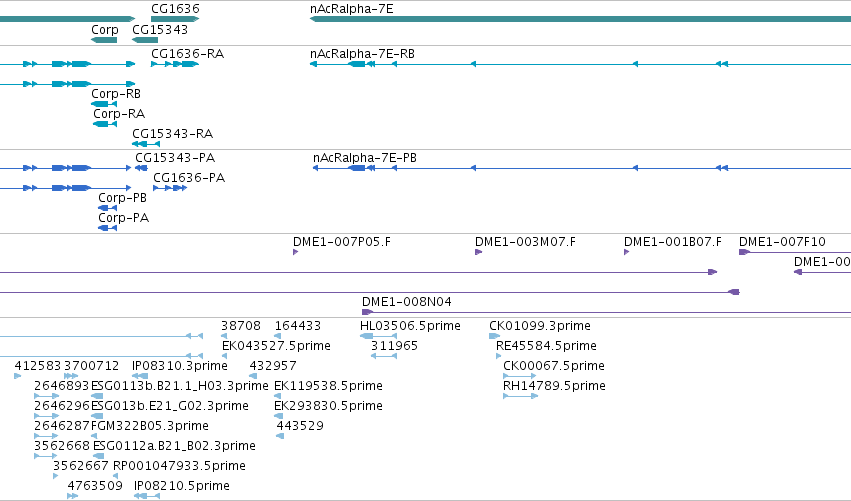Click the ESG013b.E21_G02.3prime EST label
Image resolution: width=851 pixels, height=501 pixels.
click(x=169, y=406)
